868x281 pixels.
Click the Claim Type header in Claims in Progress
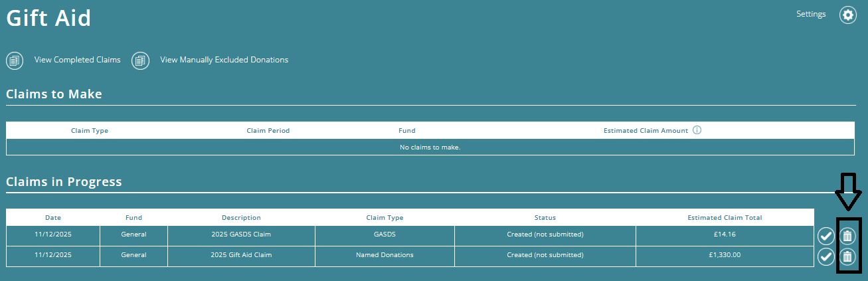[385, 217]
